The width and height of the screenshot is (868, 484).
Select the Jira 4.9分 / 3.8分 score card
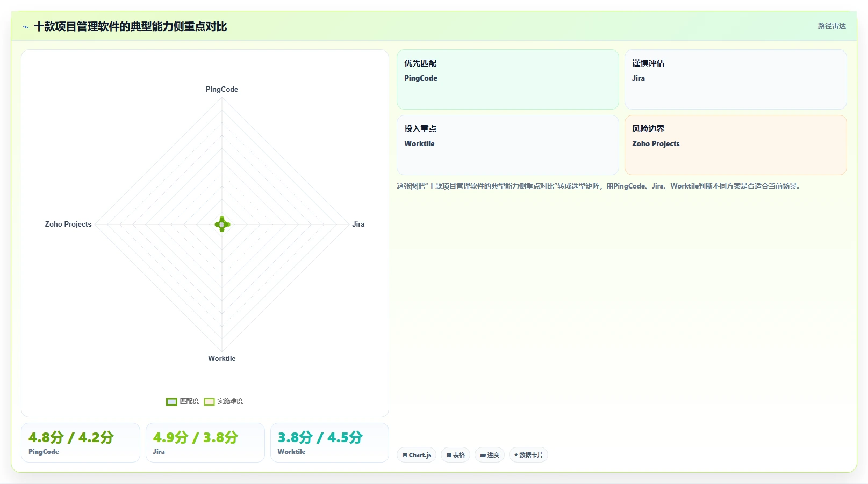tap(205, 443)
